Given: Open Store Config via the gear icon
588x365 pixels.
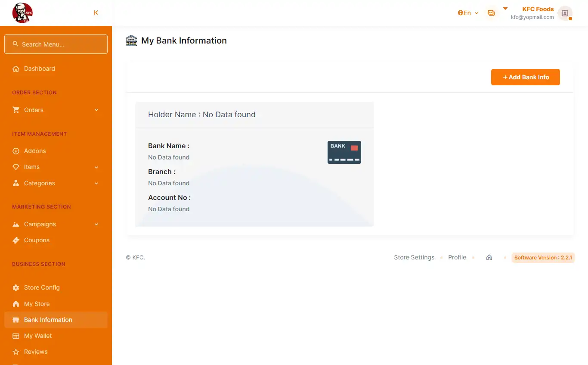Looking at the screenshot, I should click(x=16, y=287).
